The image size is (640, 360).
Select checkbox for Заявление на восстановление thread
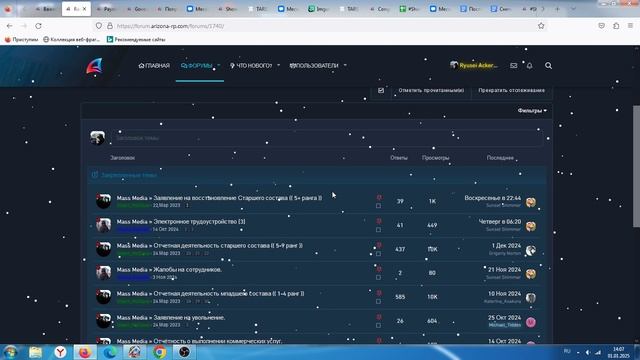click(x=378, y=206)
